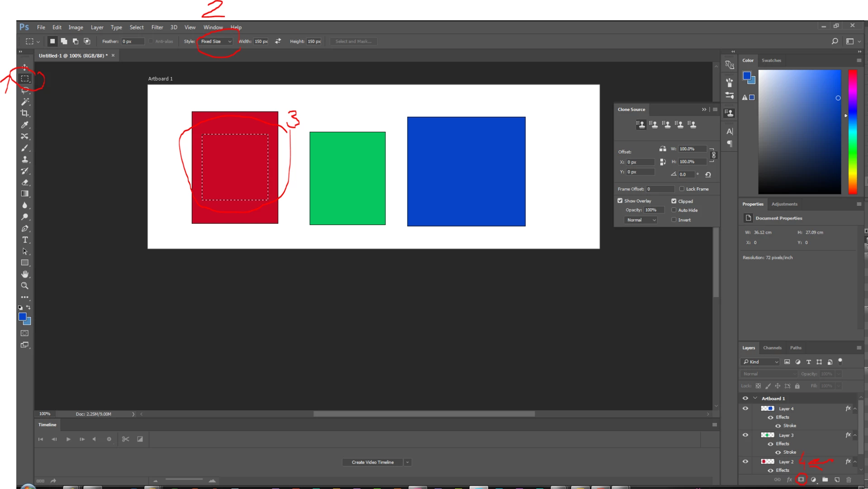
Task: Open the layer filter Kind dropdown
Action: (760, 362)
